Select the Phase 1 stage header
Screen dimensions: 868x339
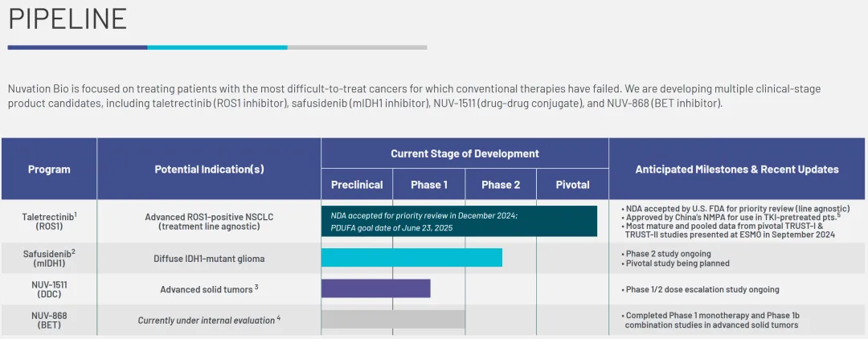pos(429,185)
